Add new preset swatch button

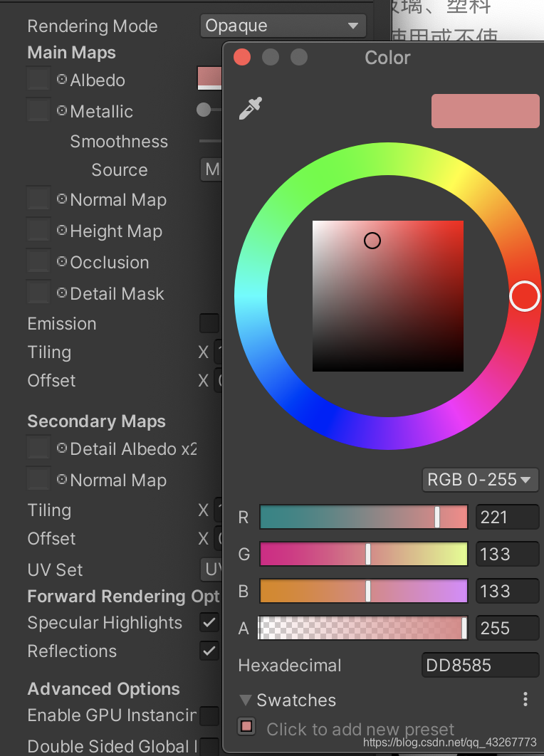246,727
